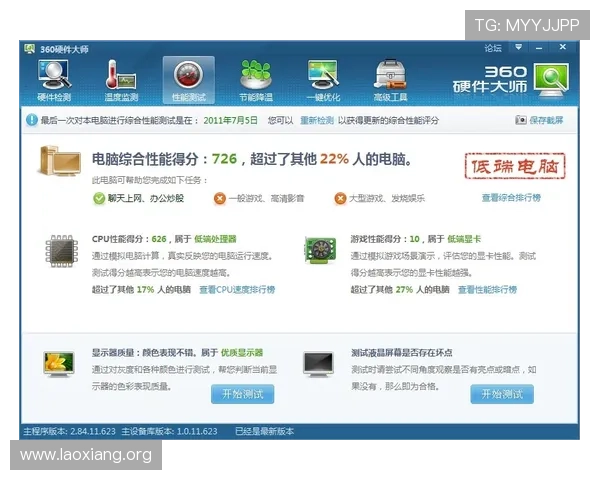
Task: Open the 硬件检测 hardware detection tab
Action: click(54, 80)
